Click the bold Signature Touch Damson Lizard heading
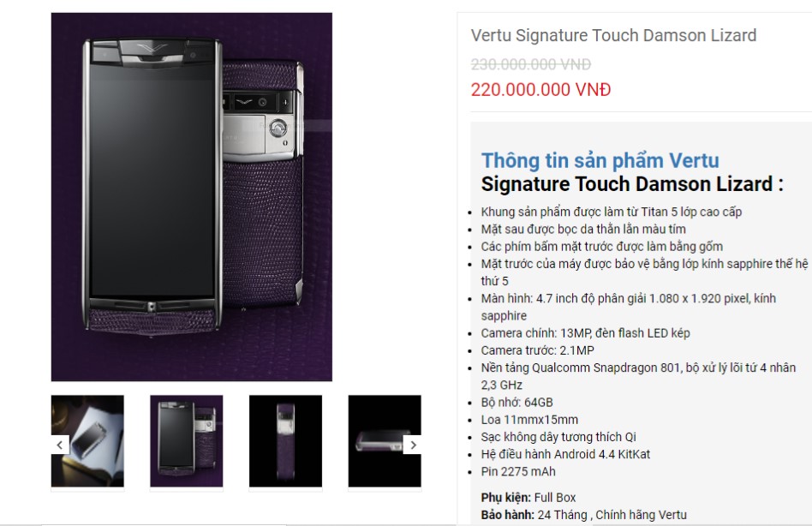 click(632, 184)
